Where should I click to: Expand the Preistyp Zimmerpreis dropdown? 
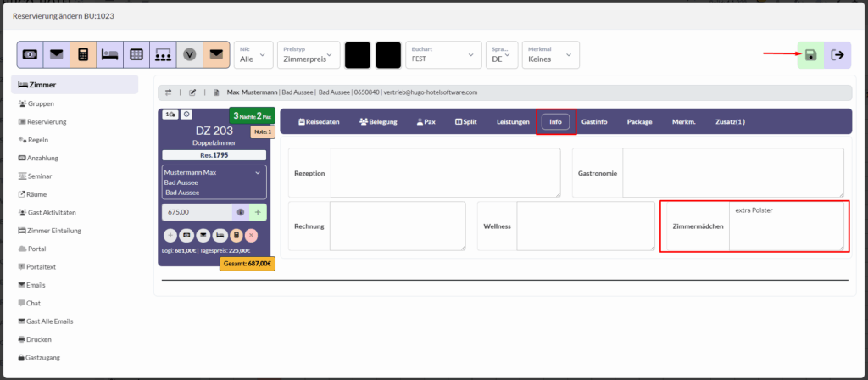(x=308, y=55)
